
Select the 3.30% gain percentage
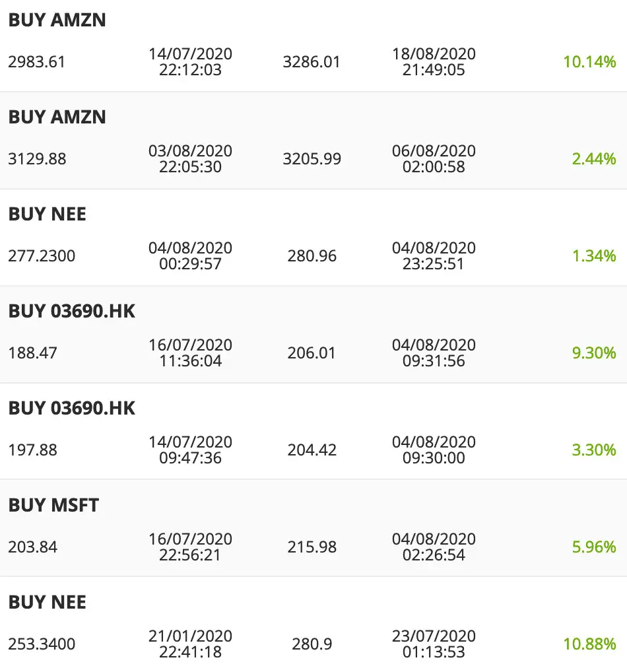point(594,450)
